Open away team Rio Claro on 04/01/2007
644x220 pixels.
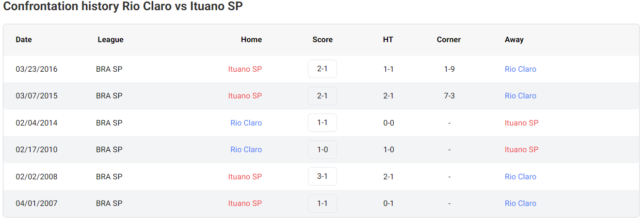pyautogui.click(x=520, y=204)
